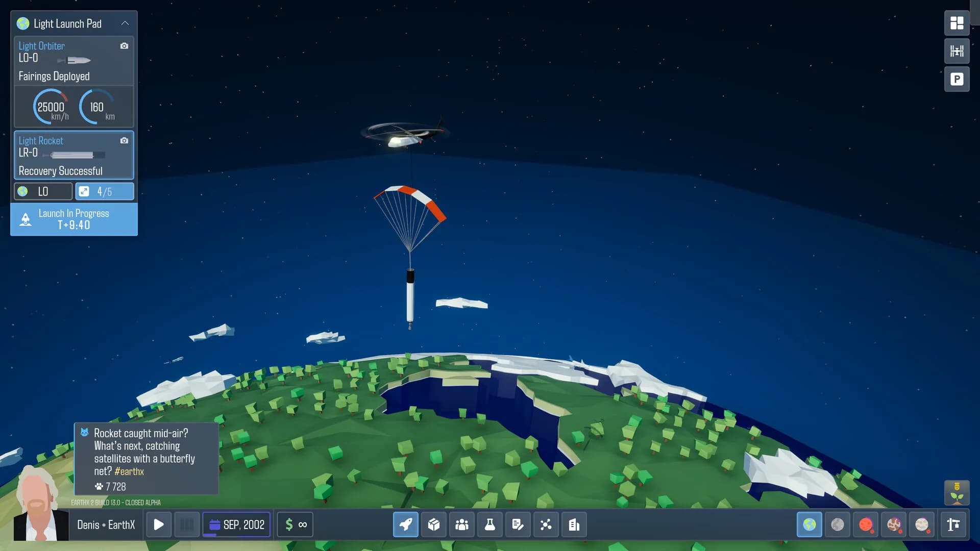Click the LO orbit indicator
This screenshot has height=551, width=980.
pos(43,191)
